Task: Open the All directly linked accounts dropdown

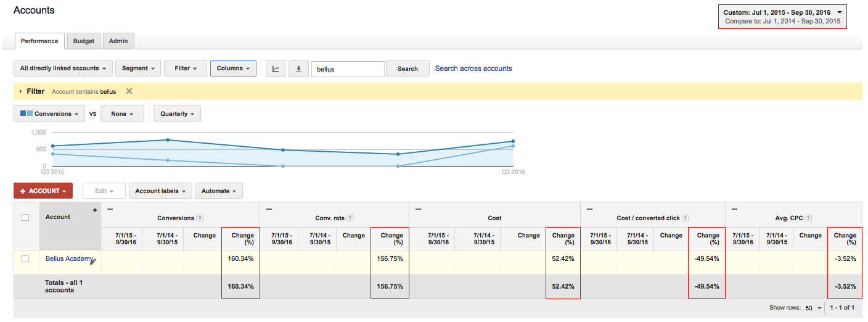Action: tap(63, 68)
